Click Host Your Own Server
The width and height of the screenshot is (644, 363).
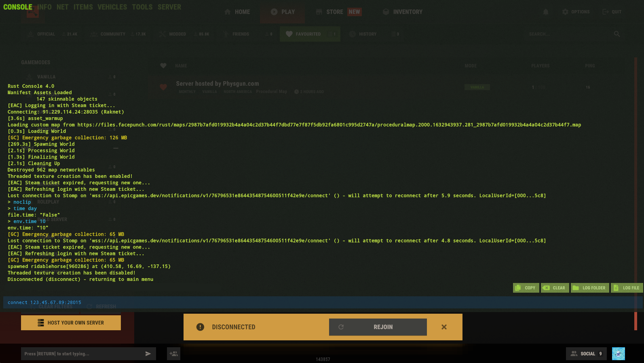71,323
